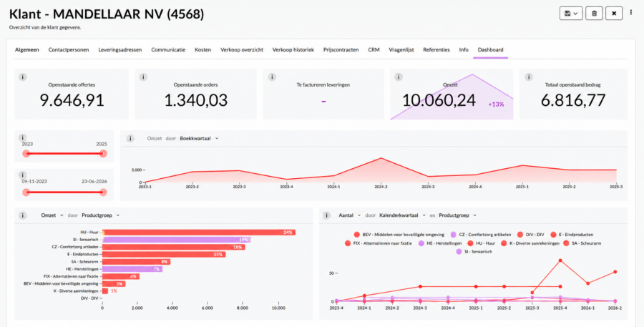Screen dimensions: 644x327
Task: Toggle K - Diverse aanrekeningen legend entry
Action: click(530, 243)
